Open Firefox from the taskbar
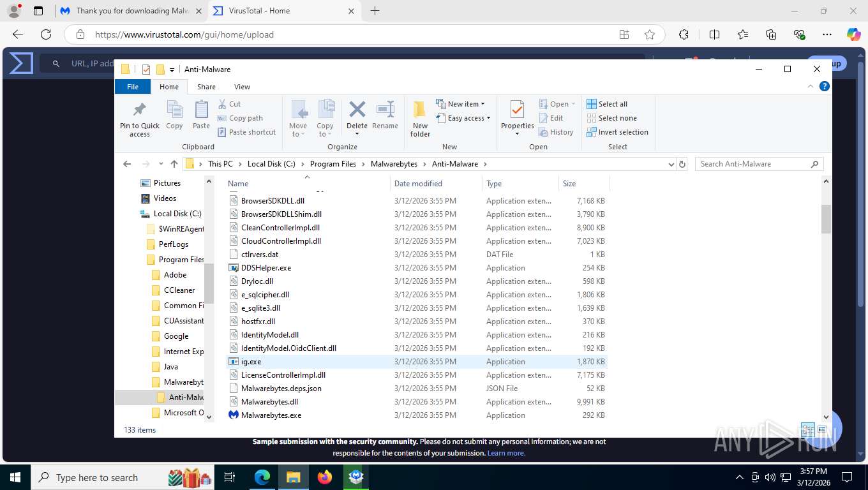 point(325,477)
